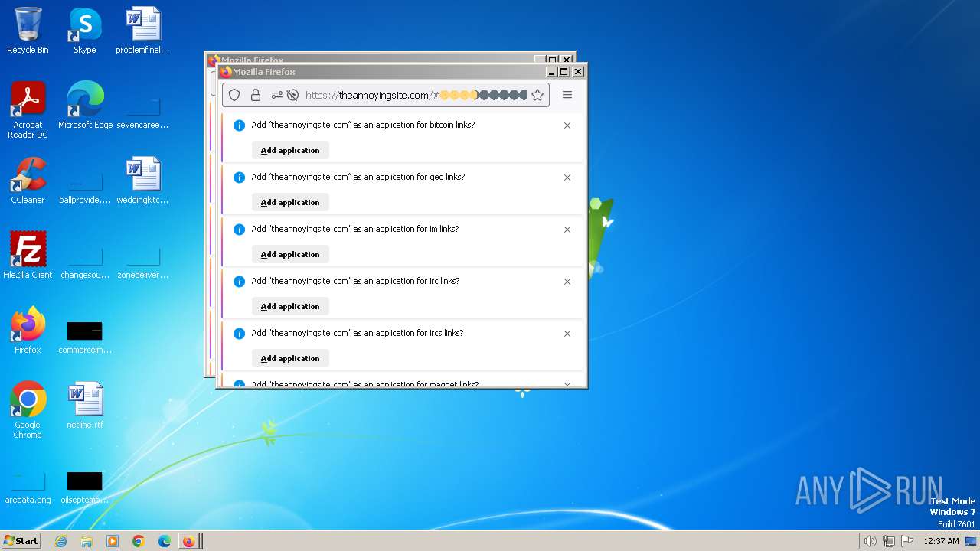Screen dimensions: 980x551
Task: Open the Firefox desktop shortcut
Action: (28, 331)
